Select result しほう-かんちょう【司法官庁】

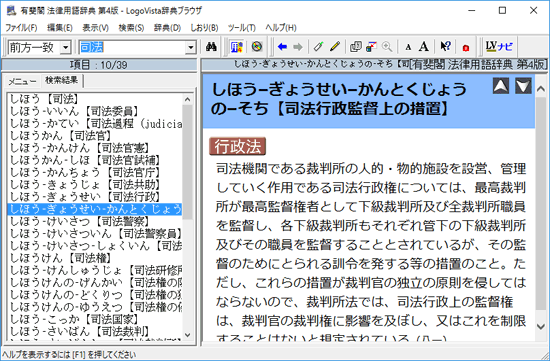pos(95,172)
